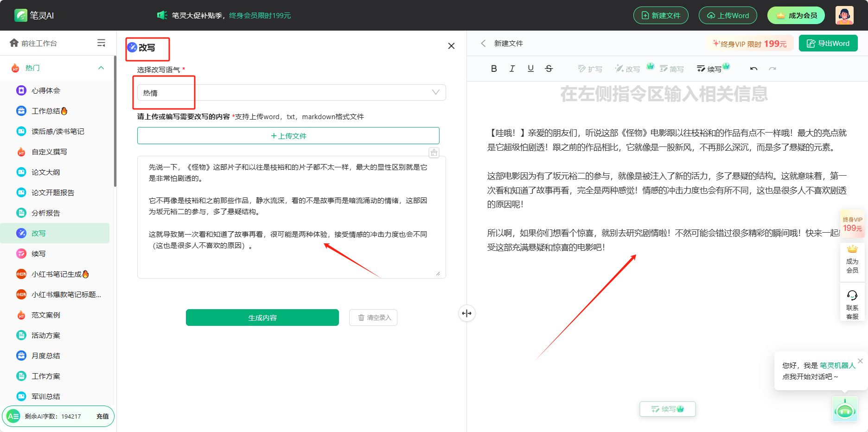Click 扩写 toolbar tool

coord(590,69)
